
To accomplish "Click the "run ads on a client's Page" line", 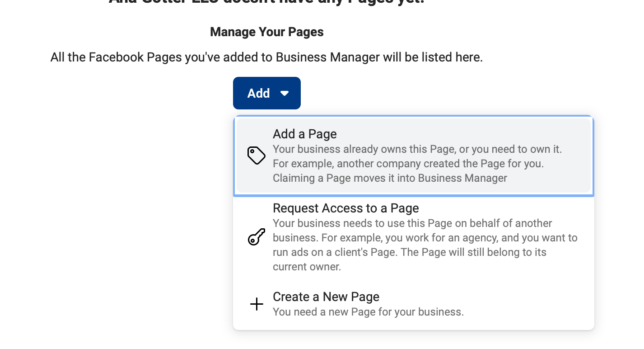I will [x=409, y=252].
